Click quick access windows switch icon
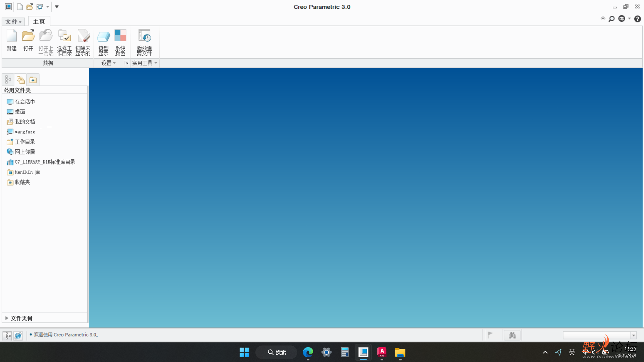Screen dimensions: 644x362 [40, 7]
